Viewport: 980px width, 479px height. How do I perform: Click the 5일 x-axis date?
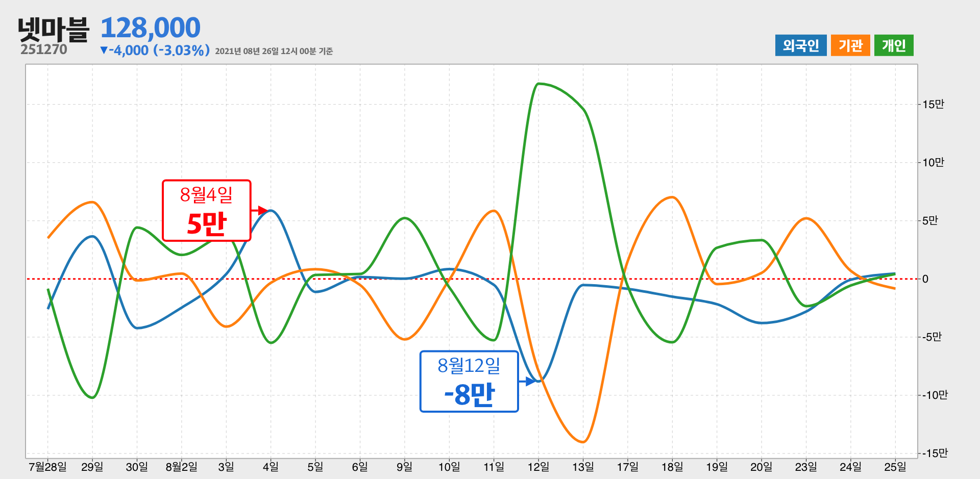(x=315, y=467)
